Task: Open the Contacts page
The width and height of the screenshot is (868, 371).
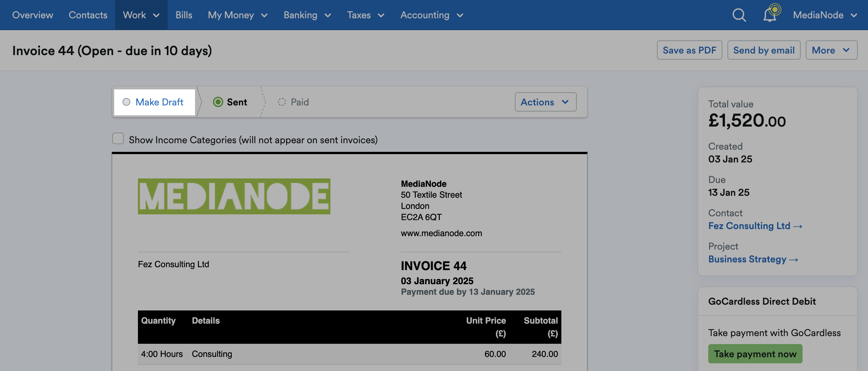Action: coord(88,15)
